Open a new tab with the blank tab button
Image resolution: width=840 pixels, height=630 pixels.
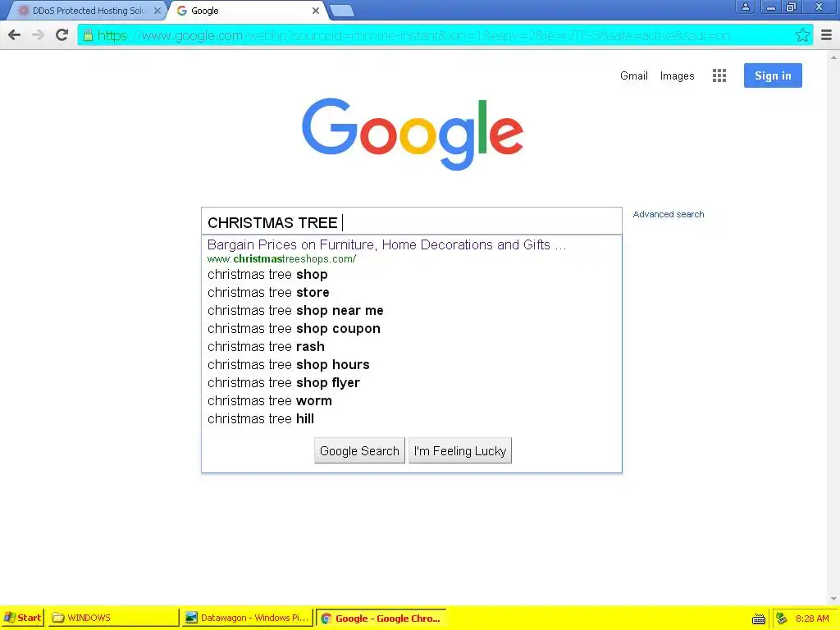pyautogui.click(x=341, y=11)
